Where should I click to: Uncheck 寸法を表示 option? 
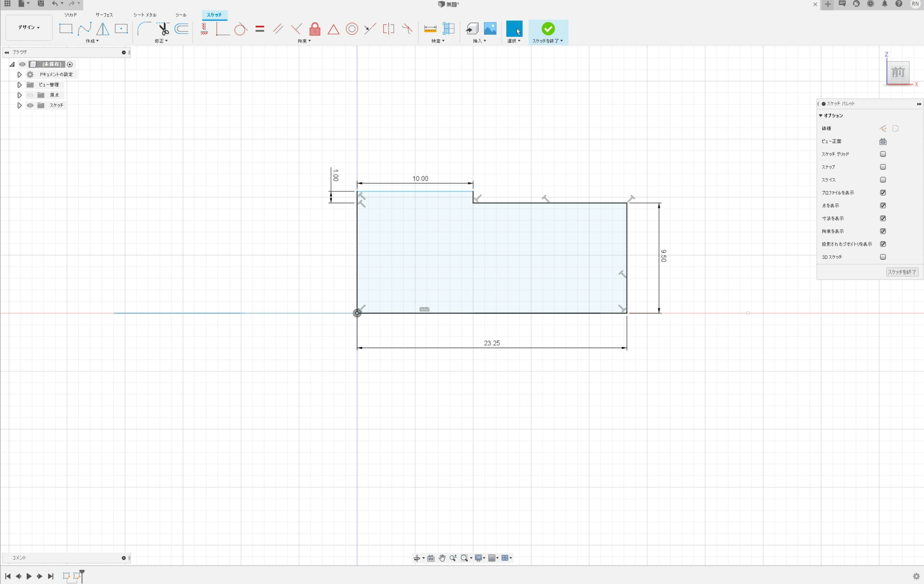(883, 218)
